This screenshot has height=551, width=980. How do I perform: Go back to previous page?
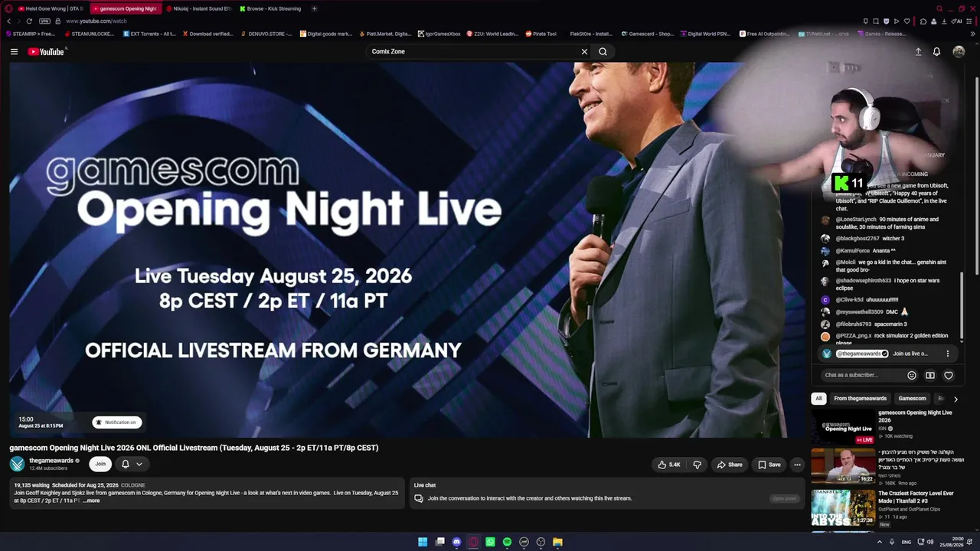click(8, 21)
